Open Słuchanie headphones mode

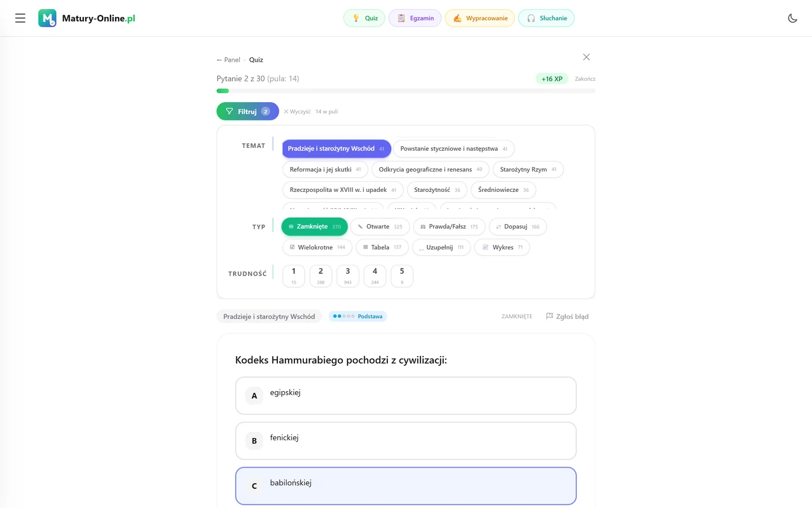(x=546, y=18)
